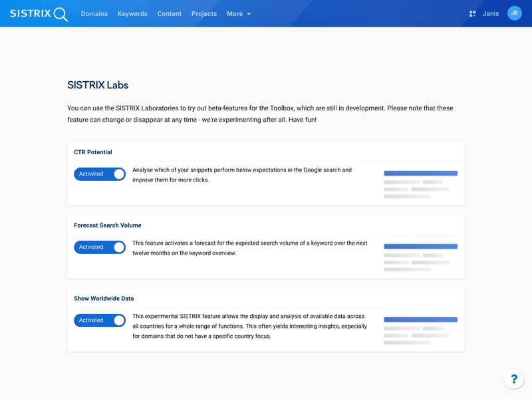Click the Forecast Search Volume heading
This screenshot has height=399, width=532.
click(x=107, y=225)
